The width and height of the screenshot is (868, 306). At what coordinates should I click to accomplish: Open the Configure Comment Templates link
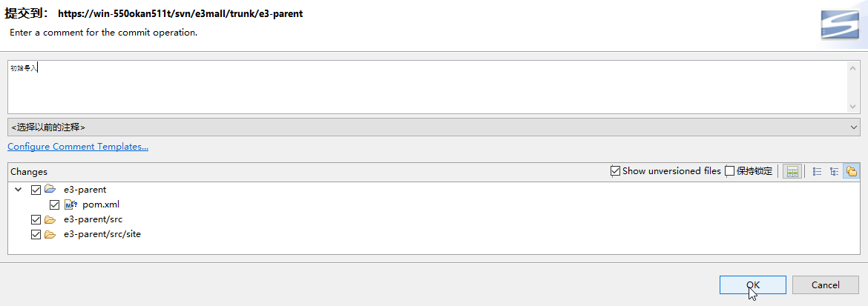tap(78, 147)
